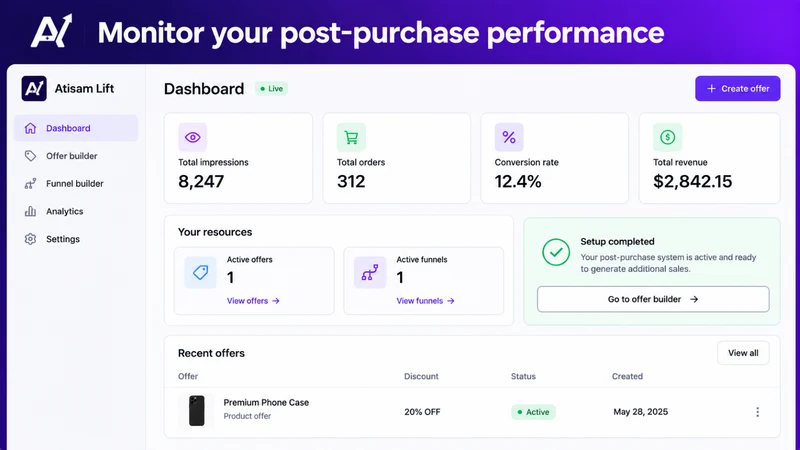
Task: Click the Your resources heading
Action: pos(215,232)
